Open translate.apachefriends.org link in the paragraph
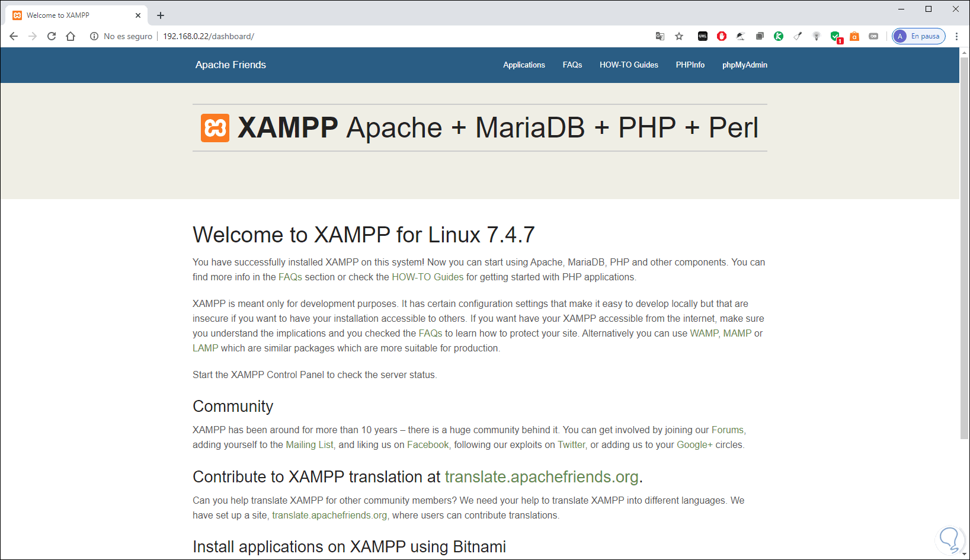970x560 pixels. 329,515
